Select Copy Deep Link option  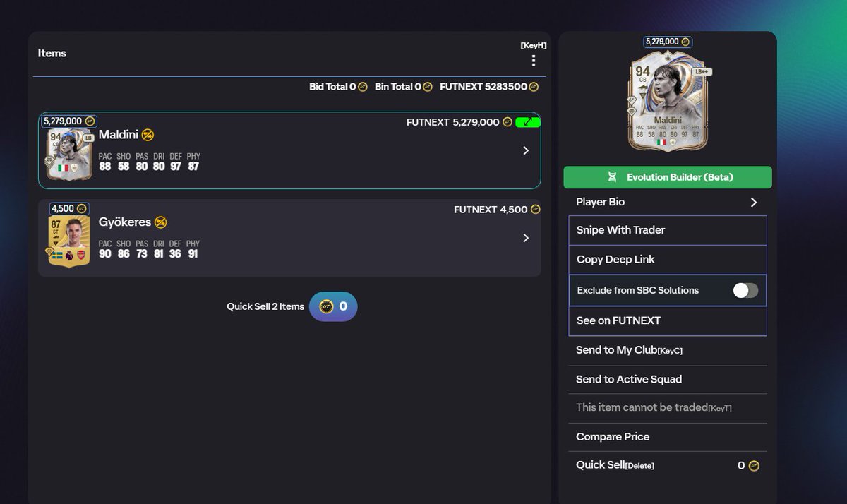coord(668,260)
